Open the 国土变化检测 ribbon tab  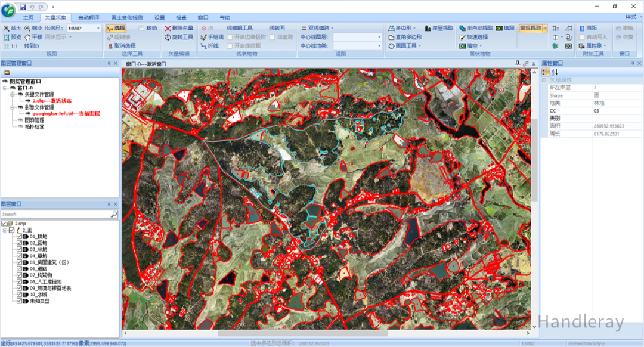128,17
